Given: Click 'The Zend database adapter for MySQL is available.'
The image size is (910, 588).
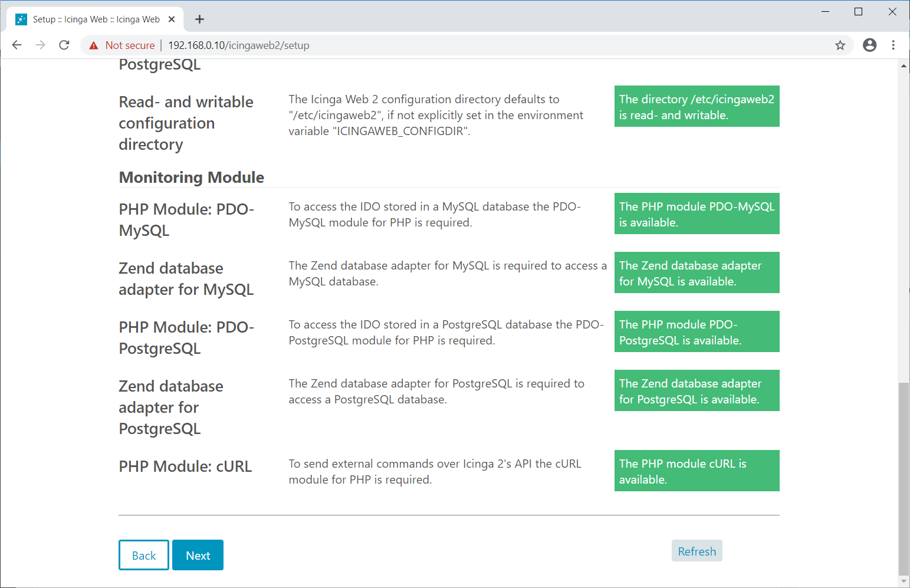Looking at the screenshot, I should [x=697, y=272].
